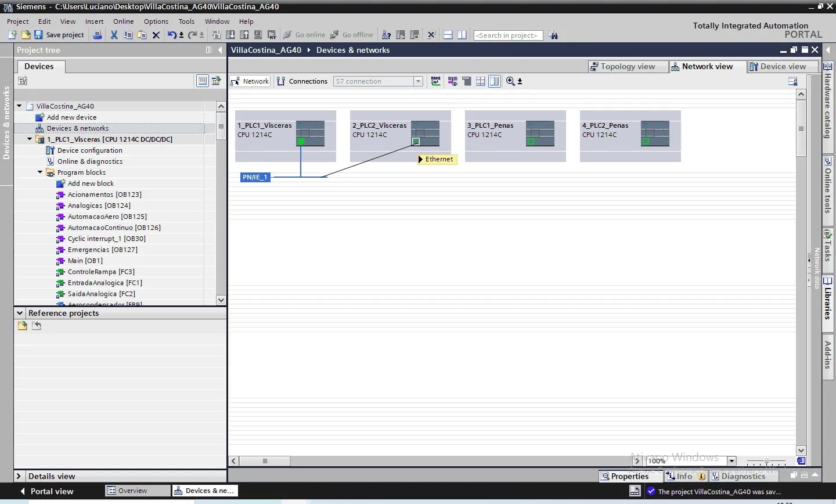This screenshot has height=504, width=836.
Task: Click the Search in project field
Action: pyautogui.click(x=507, y=35)
